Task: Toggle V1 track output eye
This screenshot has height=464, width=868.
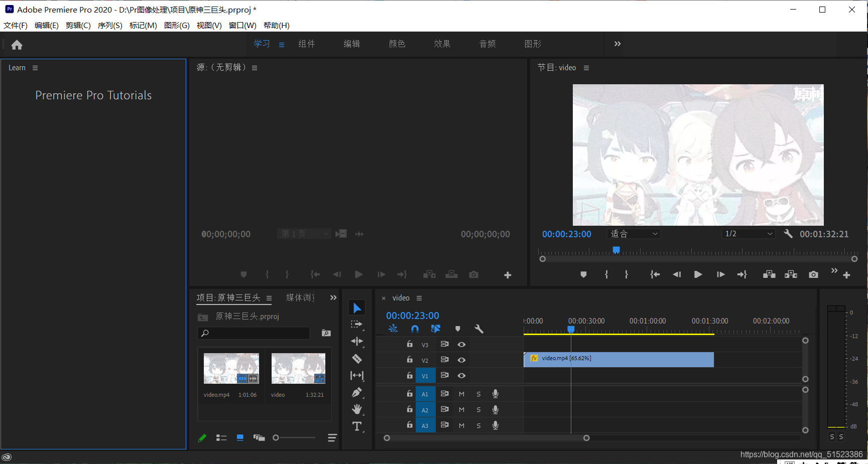Action: coord(461,376)
